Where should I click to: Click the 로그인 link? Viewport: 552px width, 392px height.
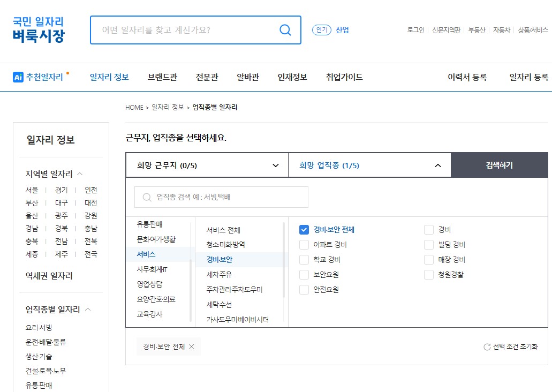pos(416,30)
